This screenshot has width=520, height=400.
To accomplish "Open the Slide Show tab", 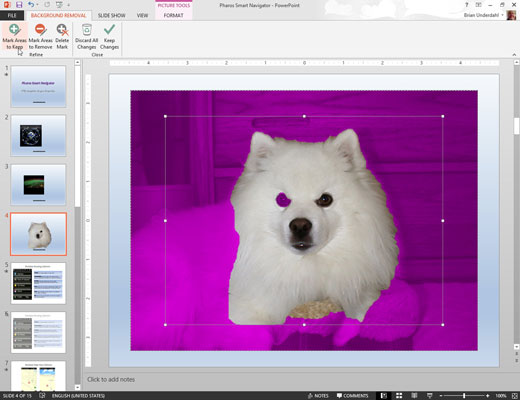I will click(x=112, y=15).
